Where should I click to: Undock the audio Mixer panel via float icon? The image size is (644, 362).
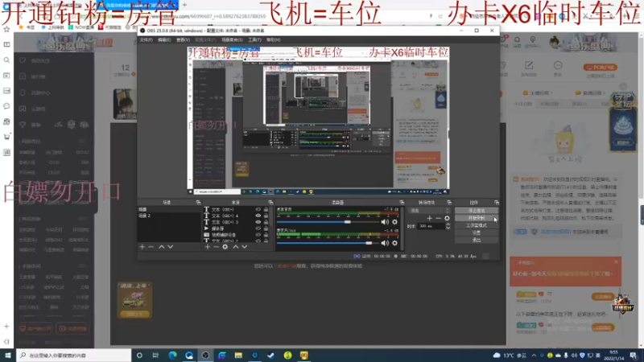click(402, 203)
